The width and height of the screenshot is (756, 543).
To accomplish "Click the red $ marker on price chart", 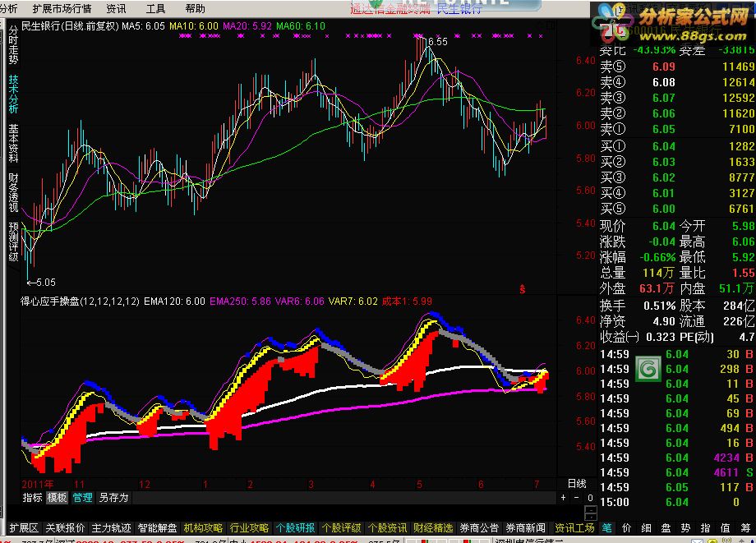I will point(522,289).
